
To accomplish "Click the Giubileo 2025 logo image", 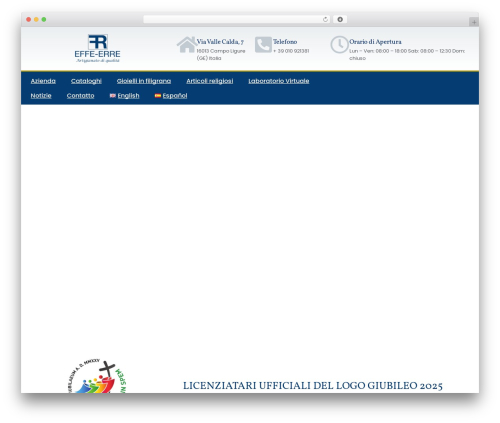I will pos(97,376).
